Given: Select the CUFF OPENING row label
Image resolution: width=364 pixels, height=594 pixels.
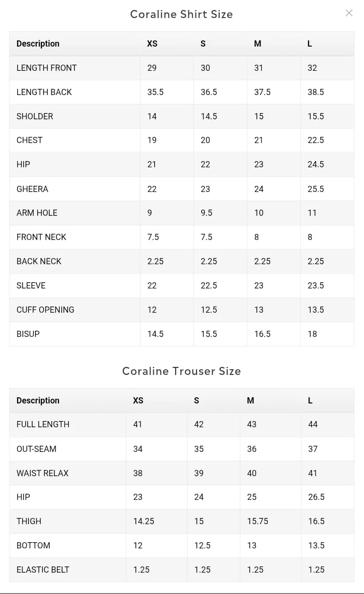Looking at the screenshot, I should (x=45, y=310).
